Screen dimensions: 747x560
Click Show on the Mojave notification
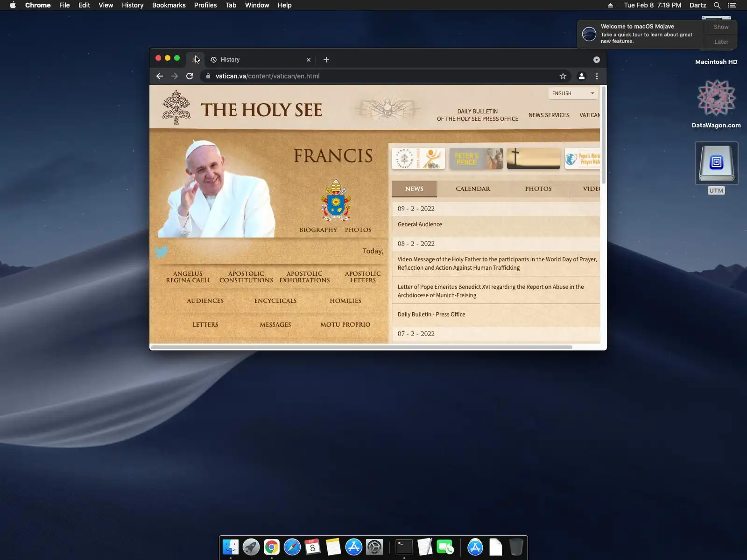[x=721, y=27]
